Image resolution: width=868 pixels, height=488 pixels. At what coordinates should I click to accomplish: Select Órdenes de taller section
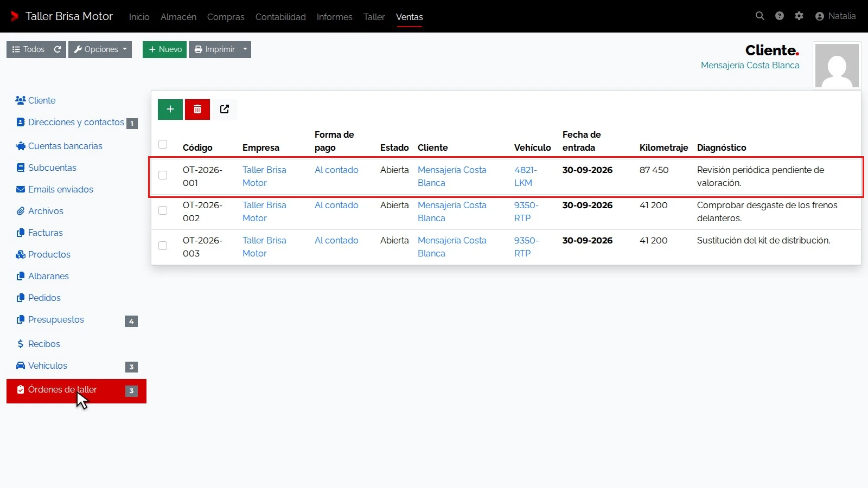coord(76,391)
